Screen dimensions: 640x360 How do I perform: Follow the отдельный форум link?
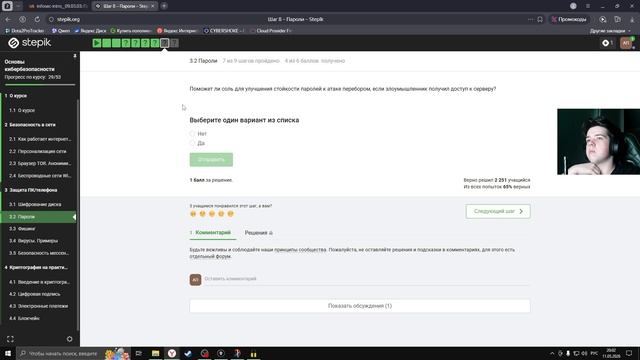pos(210,256)
